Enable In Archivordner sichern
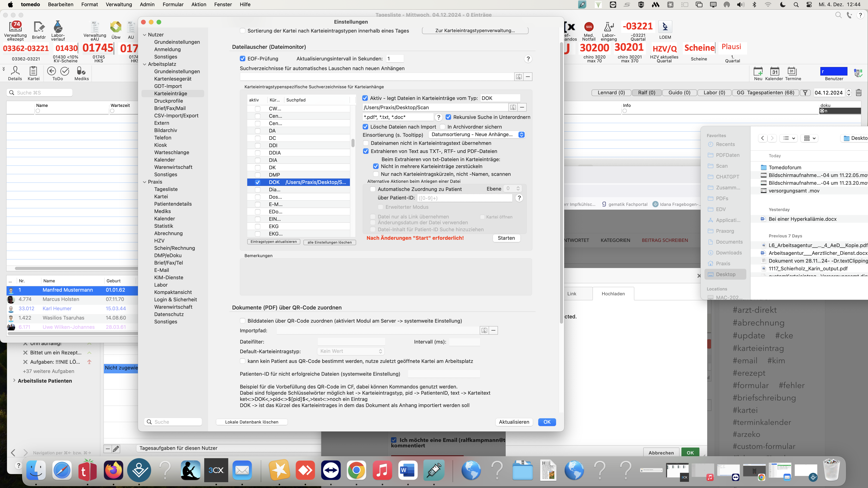Viewport: 868px width, 488px height. 442,127
